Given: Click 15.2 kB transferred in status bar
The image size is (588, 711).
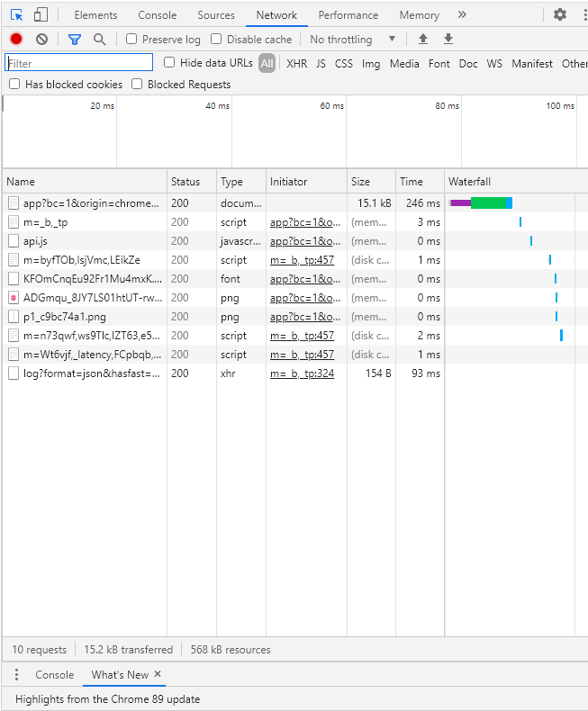Looking at the screenshot, I should [x=129, y=650].
